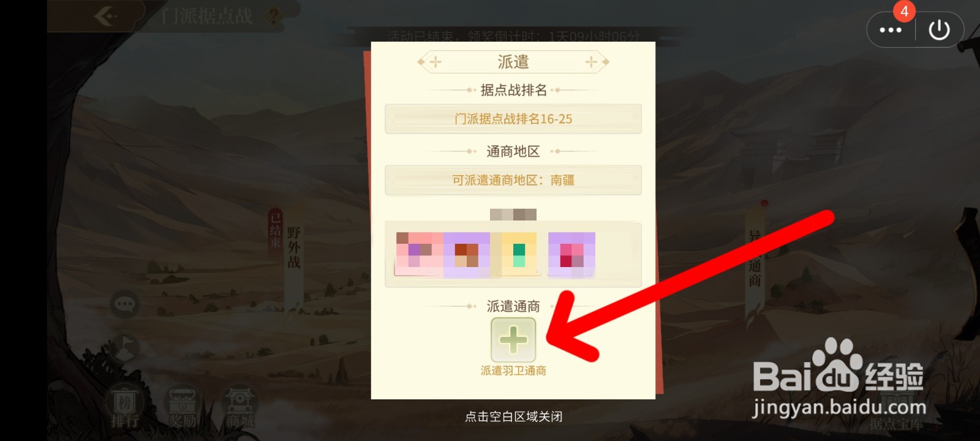Open the 商城 shop icon

(239, 406)
